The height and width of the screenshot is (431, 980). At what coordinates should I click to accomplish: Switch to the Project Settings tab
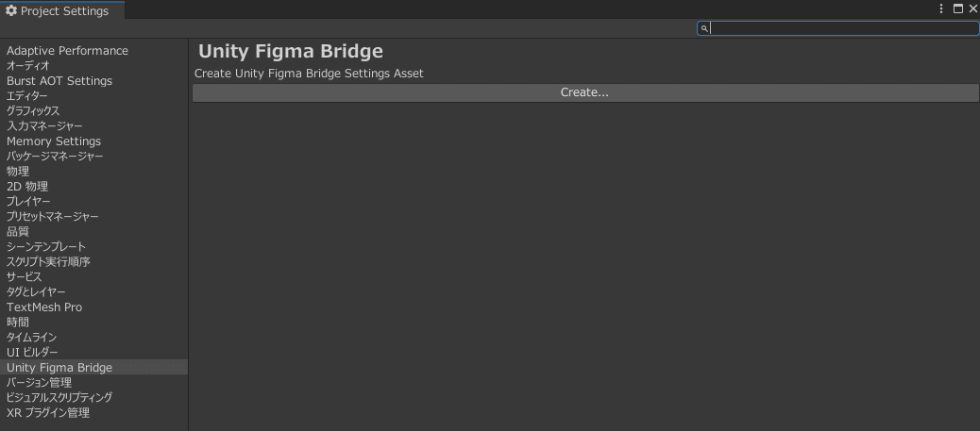click(x=62, y=10)
